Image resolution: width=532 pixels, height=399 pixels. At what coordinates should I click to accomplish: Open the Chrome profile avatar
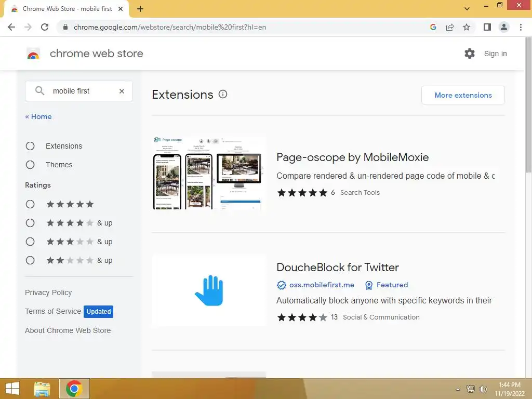pyautogui.click(x=504, y=27)
